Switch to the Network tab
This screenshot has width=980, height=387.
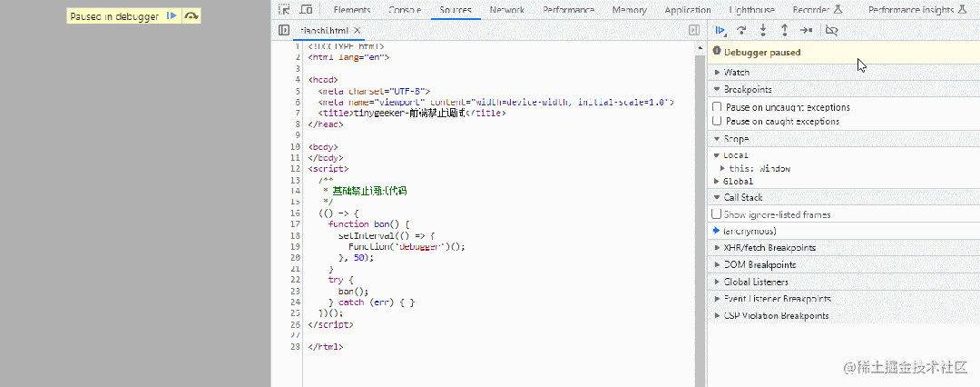coord(507,10)
